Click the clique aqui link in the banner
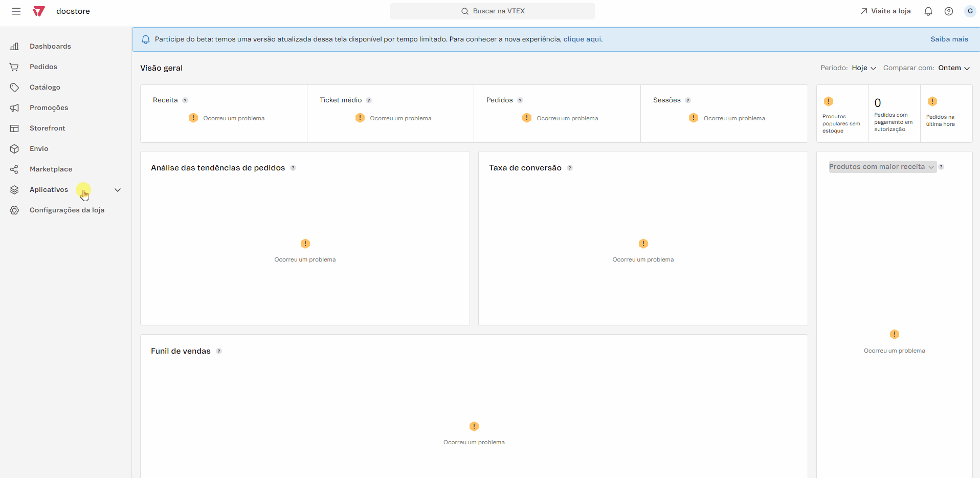 pyautogui.click(x=583, y=39)
